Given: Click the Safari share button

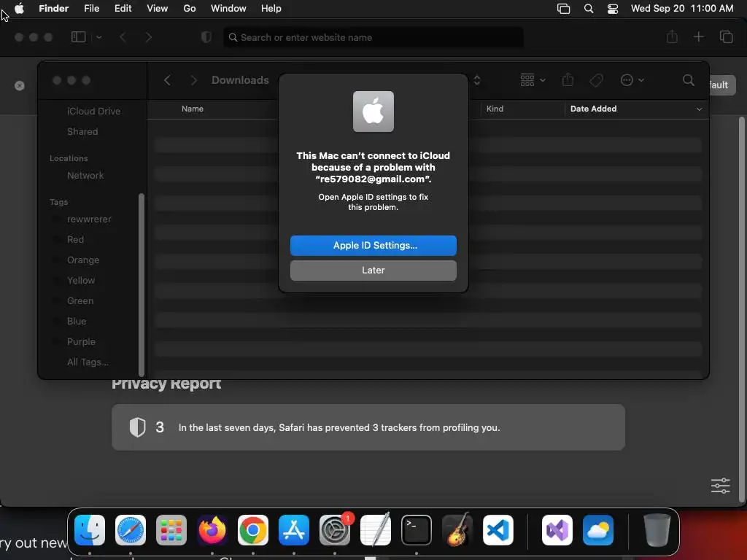Looking at the screenshot, I should [x=672, y=36].
